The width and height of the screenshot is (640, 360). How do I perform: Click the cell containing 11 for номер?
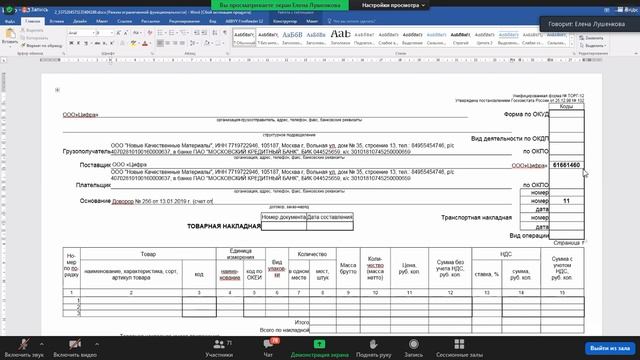[567, 201]
